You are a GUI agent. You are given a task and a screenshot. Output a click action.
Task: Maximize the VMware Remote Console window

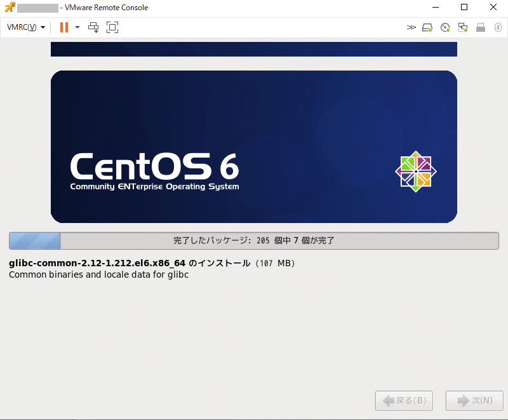pos(464,7)
